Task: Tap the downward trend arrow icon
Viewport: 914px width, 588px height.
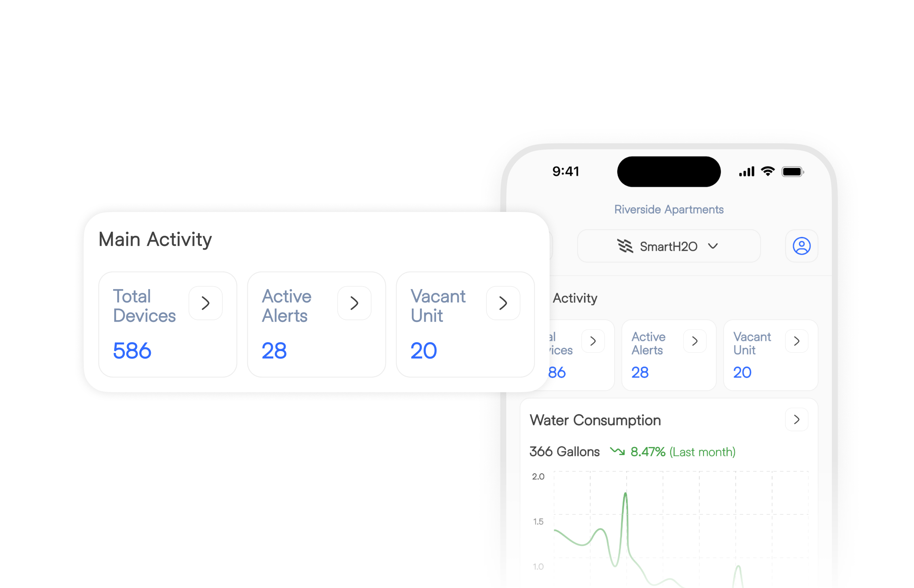Action: (617, 451)
